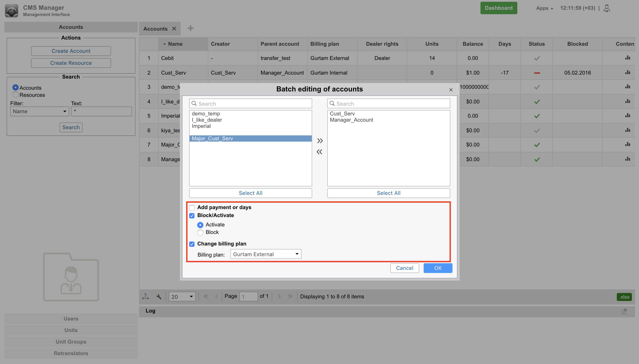
Task: Switch to the Accounts tab
Action: click(155, 29)
